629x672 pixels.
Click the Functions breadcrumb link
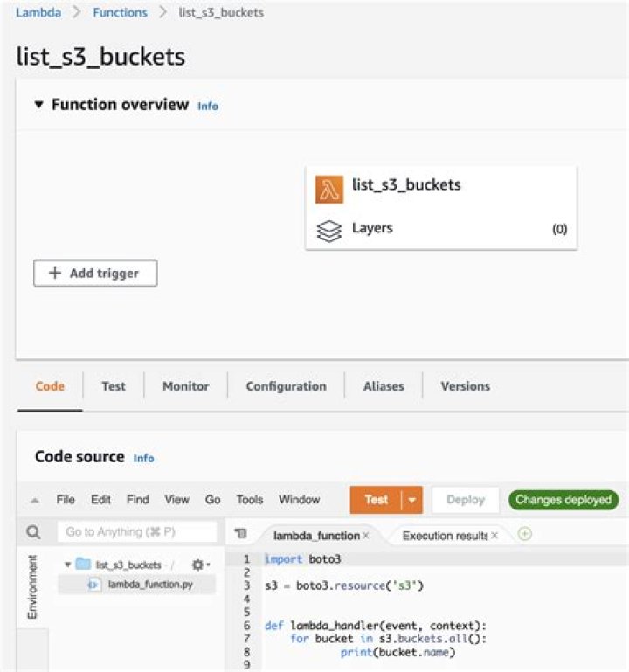click(x=120, y=13)
